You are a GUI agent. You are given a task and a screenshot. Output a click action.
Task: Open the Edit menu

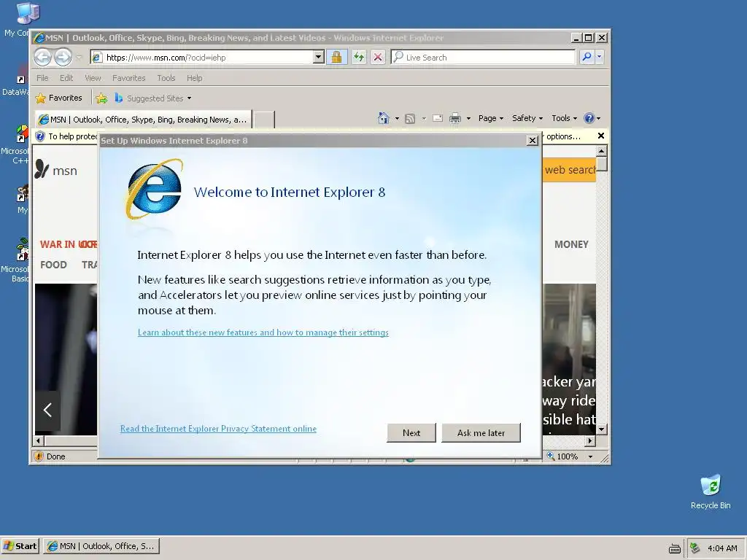click(66, 77)
